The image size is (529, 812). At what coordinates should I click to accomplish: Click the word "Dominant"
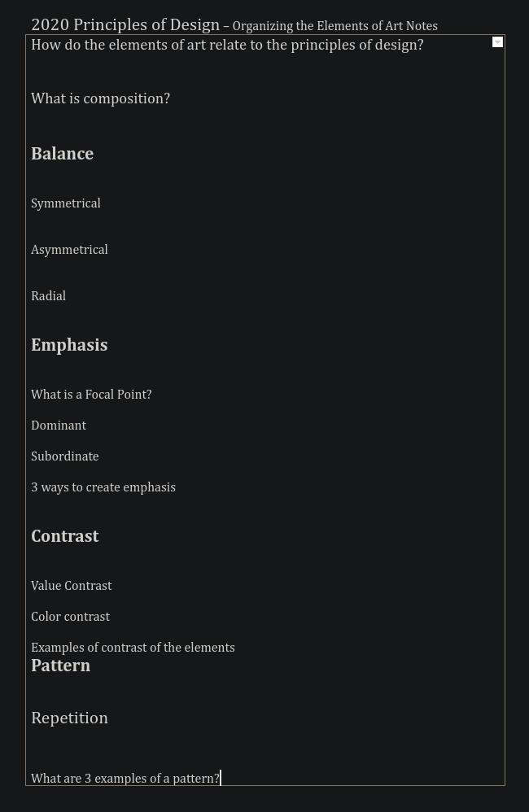click(59, 426)
